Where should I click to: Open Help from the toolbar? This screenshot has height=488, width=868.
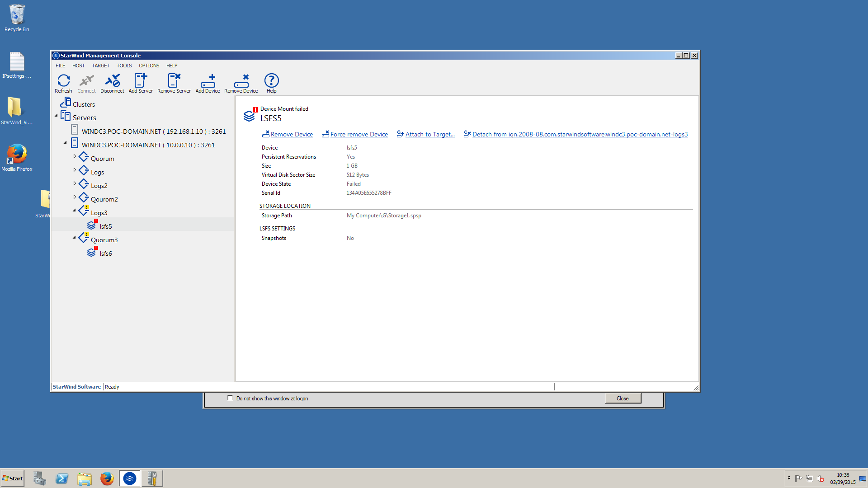pyautogui.click(x=271, y=83)
